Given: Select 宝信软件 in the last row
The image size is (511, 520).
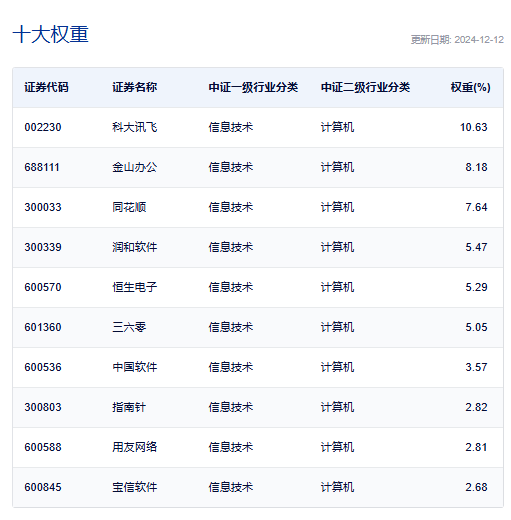Looking at the screenshot, I should click(x=134, y=487).
